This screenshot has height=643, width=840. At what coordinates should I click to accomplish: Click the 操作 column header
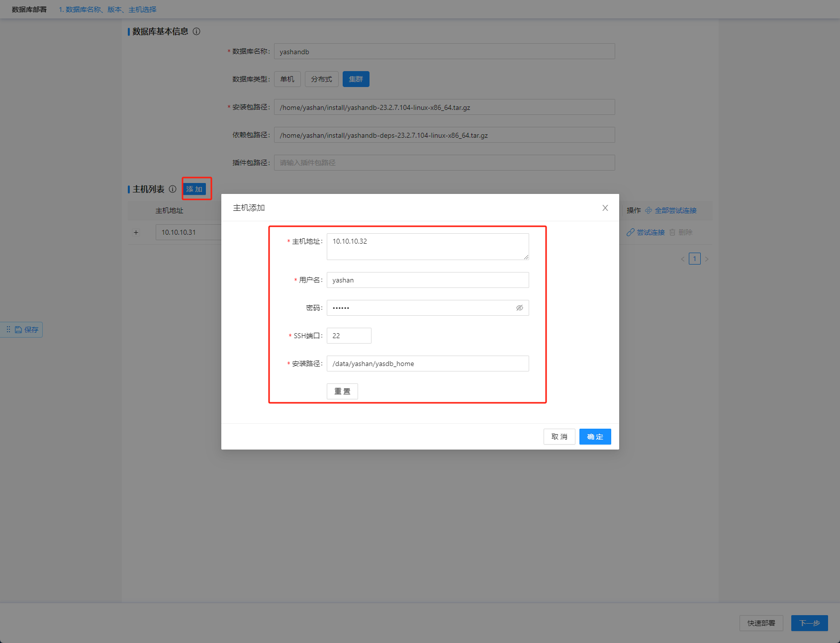pyautogui.click(x=634, y=210)
